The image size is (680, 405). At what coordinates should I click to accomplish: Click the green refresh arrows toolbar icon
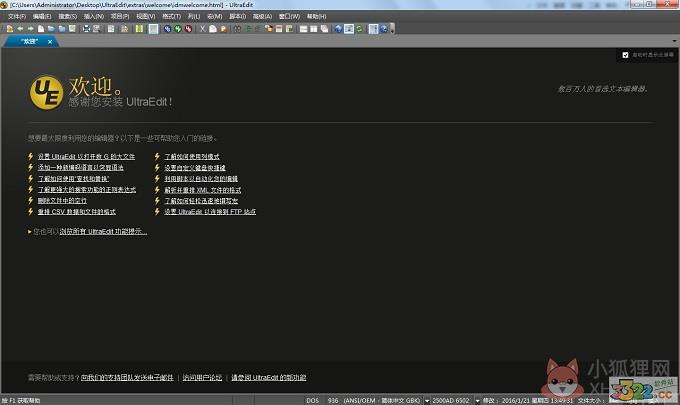(x=359, y=29)
